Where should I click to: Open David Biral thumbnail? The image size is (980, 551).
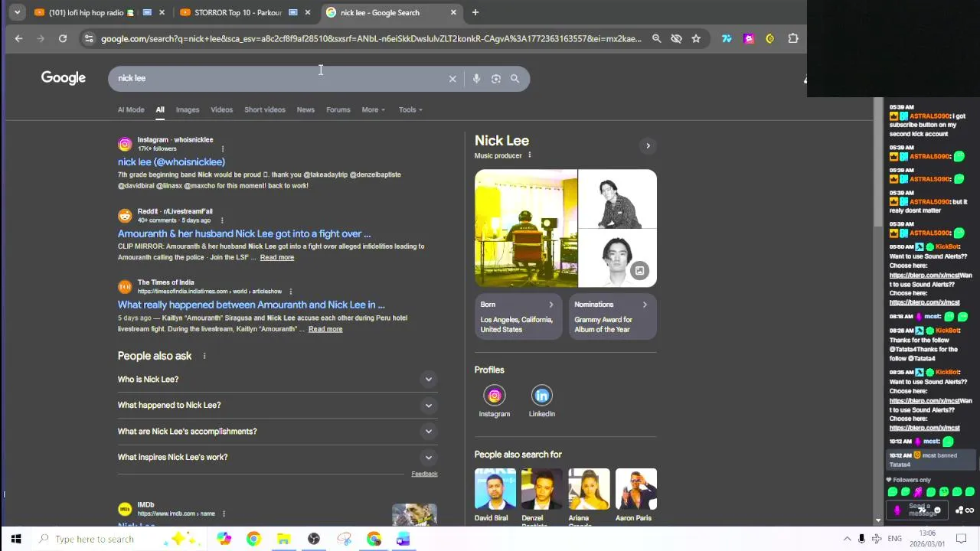point(495,489)
